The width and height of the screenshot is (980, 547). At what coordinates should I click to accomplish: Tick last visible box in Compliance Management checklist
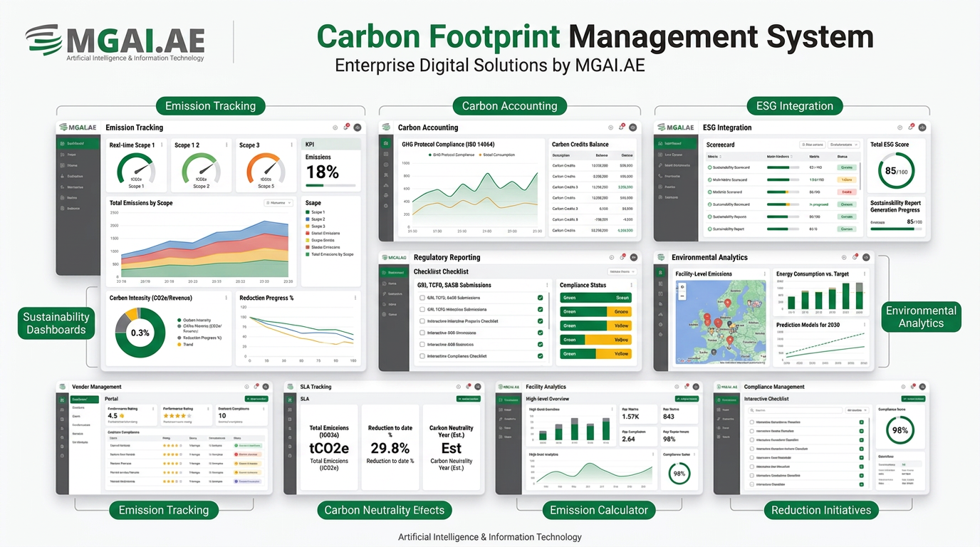(x=752, y=484)
